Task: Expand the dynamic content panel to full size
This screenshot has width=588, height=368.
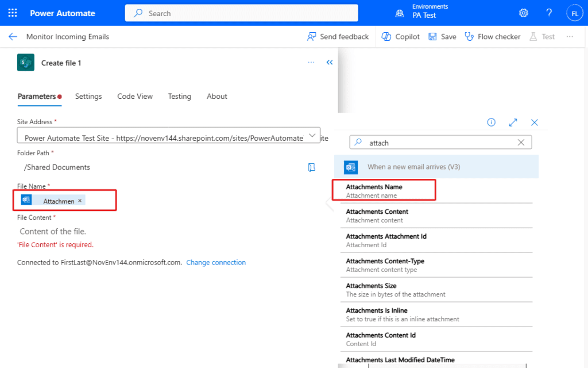Action: click(513, 122)
